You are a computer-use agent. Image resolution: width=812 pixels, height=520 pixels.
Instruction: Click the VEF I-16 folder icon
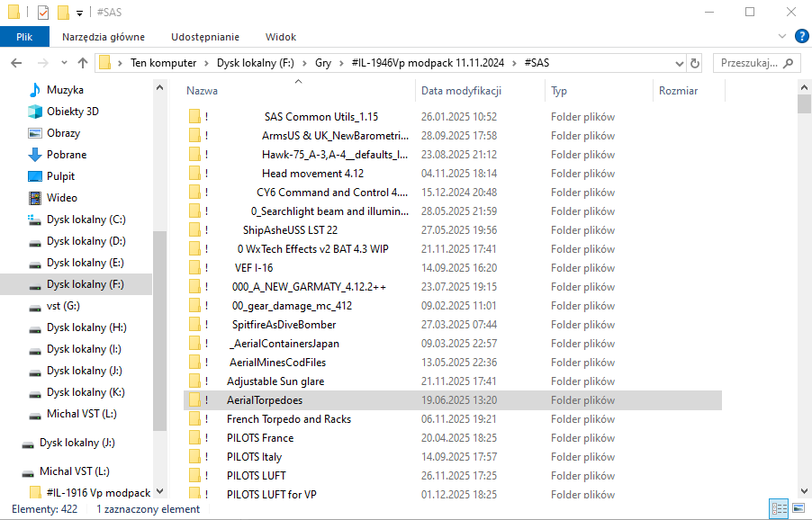[194, 267]
